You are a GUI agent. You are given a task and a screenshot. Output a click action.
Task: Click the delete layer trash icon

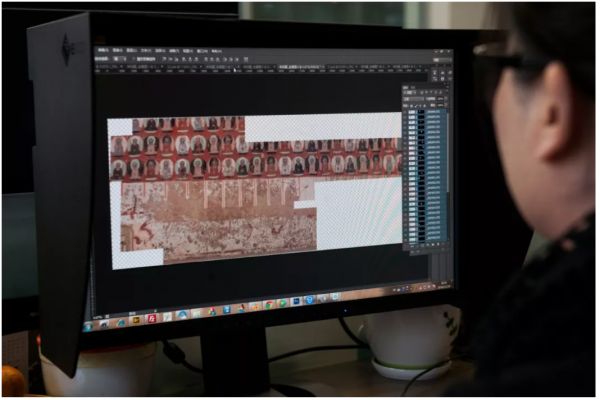[445, 246]
